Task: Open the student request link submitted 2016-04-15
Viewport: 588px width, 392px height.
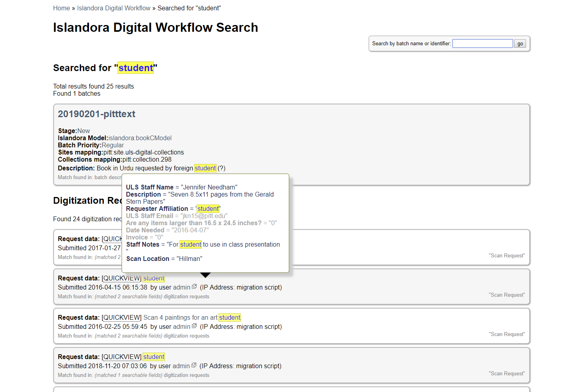Action: pyautogui.click(x=154, y=278)
